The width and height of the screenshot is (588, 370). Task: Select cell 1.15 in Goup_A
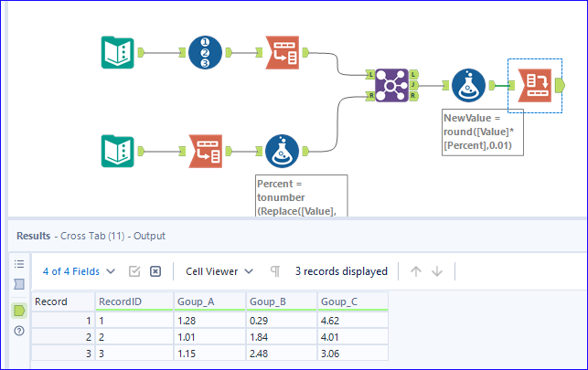[209, 354]
